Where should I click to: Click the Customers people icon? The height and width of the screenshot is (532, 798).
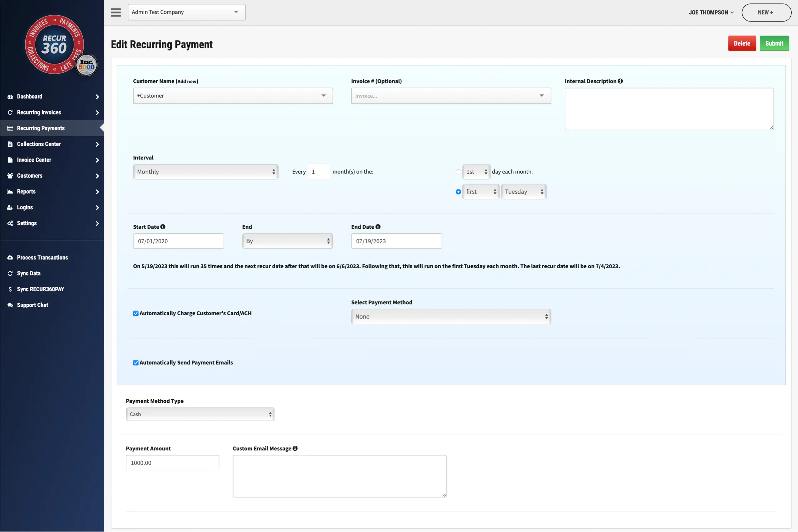click(10, 176)
